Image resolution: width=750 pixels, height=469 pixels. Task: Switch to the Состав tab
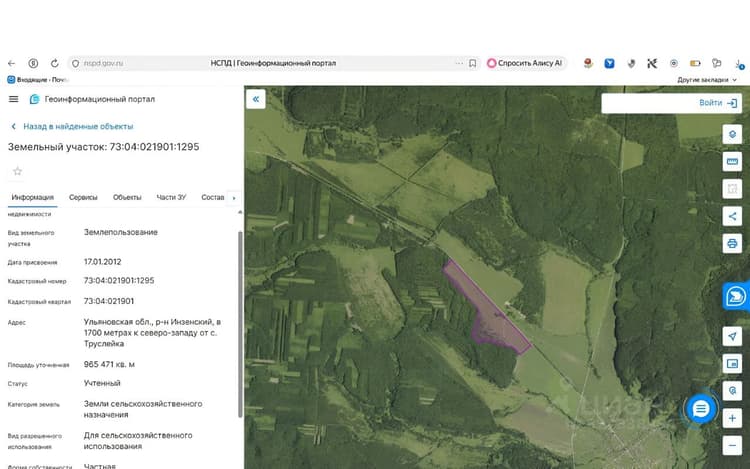tap(212, 197)
